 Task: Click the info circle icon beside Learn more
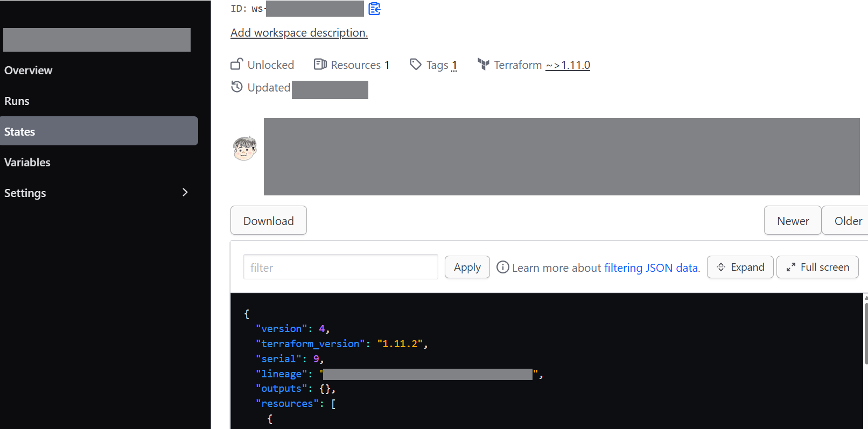tap(502, 267)
